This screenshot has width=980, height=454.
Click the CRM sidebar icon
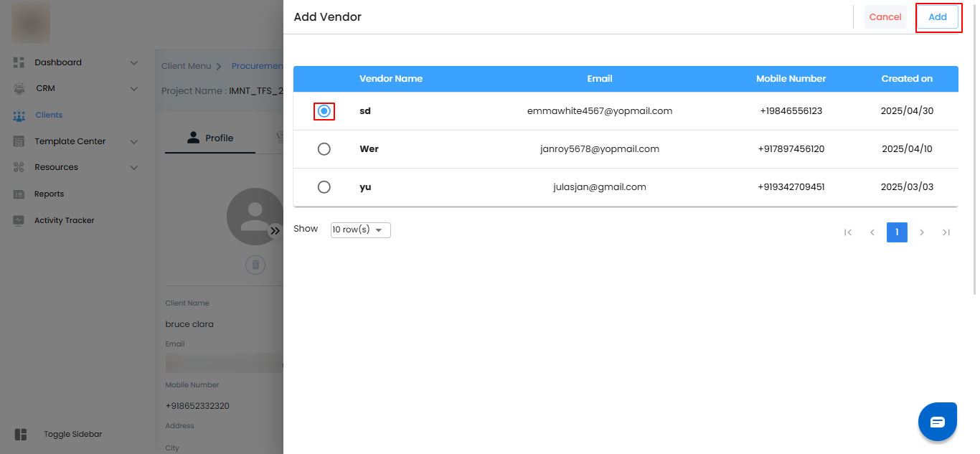tap(19, 89)
